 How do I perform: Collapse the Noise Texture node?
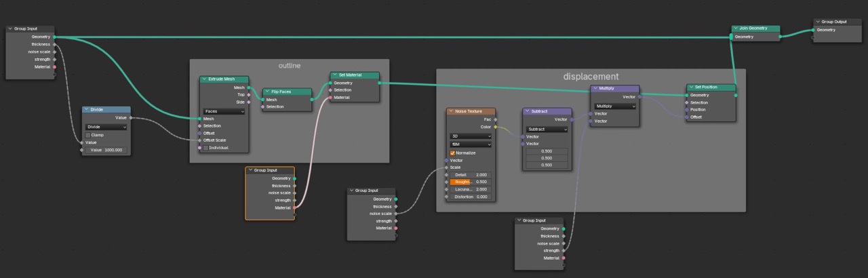(451, 111)
